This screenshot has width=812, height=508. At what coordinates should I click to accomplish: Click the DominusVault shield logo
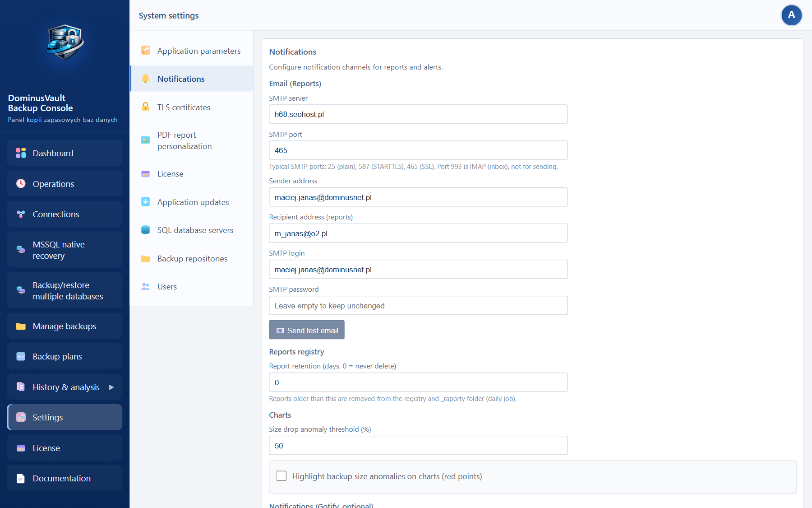coord(65,43)
